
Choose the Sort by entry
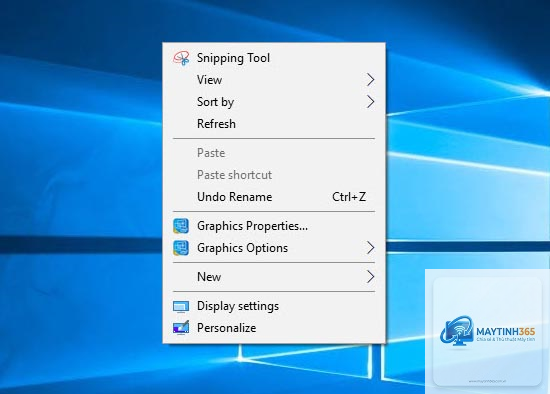pyautogui.click(x=274, y=102)
